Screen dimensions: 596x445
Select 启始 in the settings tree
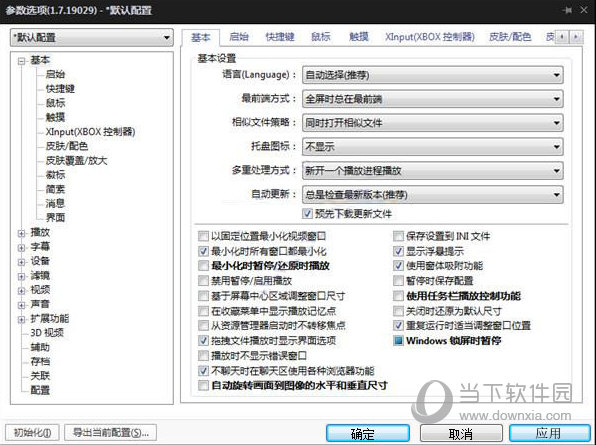[x=55, y=74]
